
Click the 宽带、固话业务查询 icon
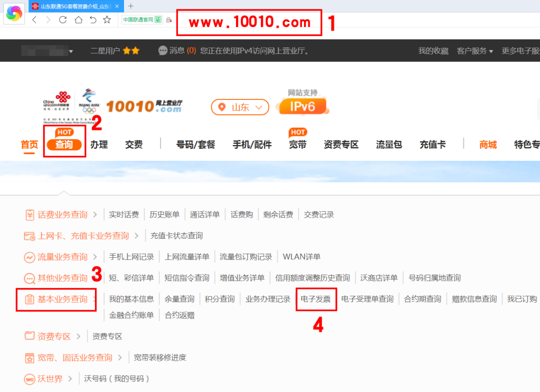(29, 358)
